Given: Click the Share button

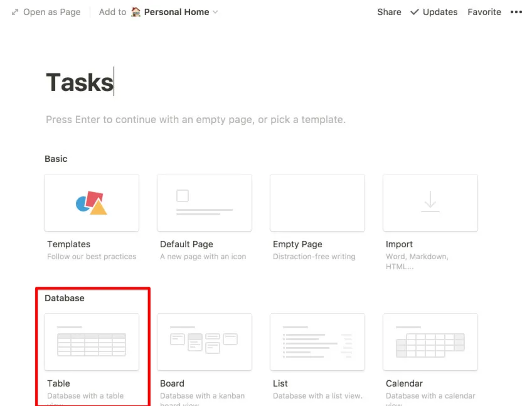Looking at the screenshot, I should (389, 12).
